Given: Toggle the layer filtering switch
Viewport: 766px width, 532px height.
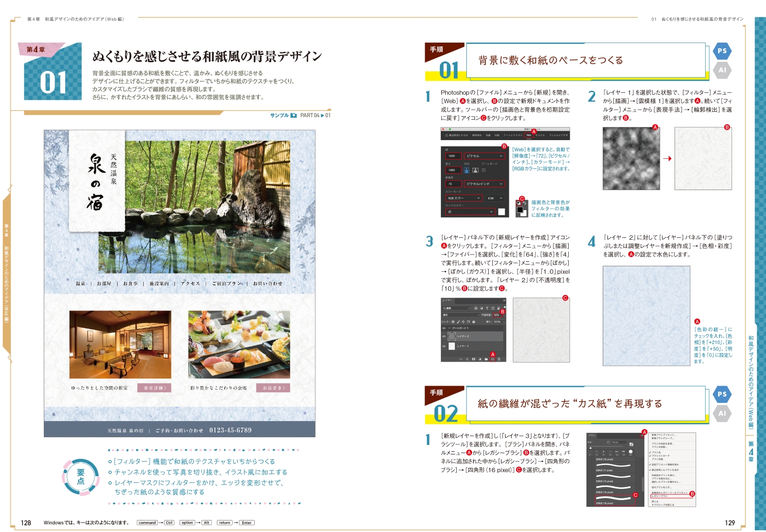Looking at the screenshot, I should click(505, 307).
